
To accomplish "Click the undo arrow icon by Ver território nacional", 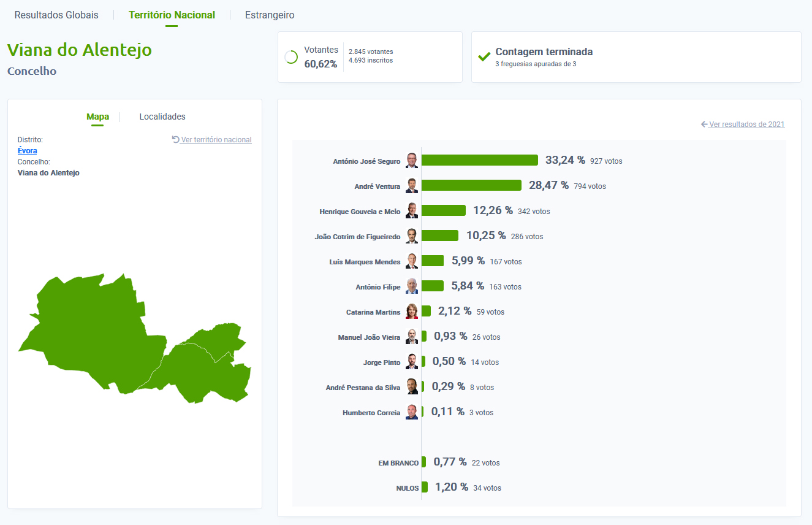I will point(176,139).
